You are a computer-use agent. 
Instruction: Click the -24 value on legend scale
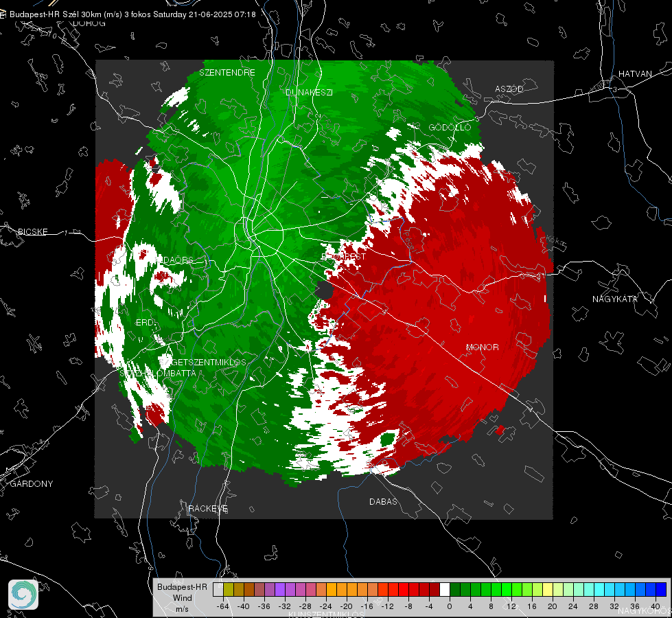pyautogui.click(x=326, y=606)
